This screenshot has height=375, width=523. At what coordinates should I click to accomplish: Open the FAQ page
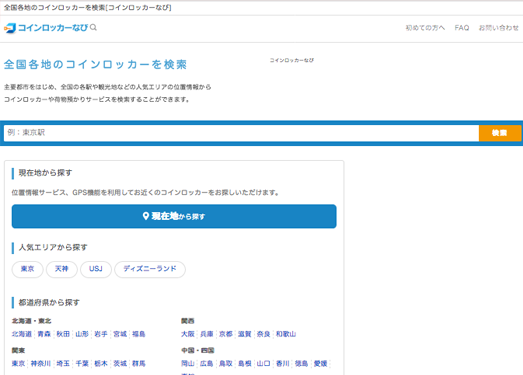click(x=462, y=28)
